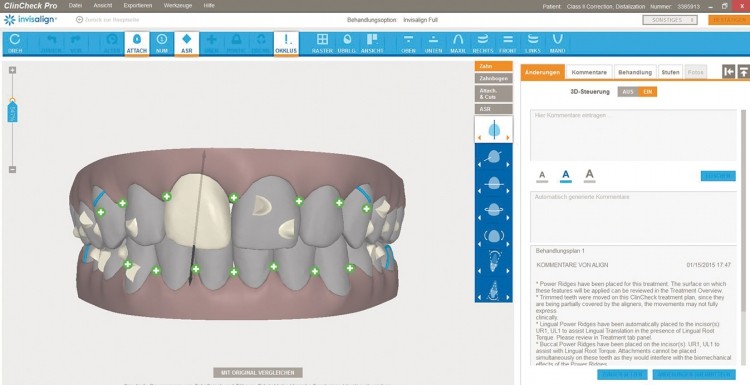Expand the Zahnbogen section
Image resolution: width=750 pixels, height=385 pixels.
[493, 78]
